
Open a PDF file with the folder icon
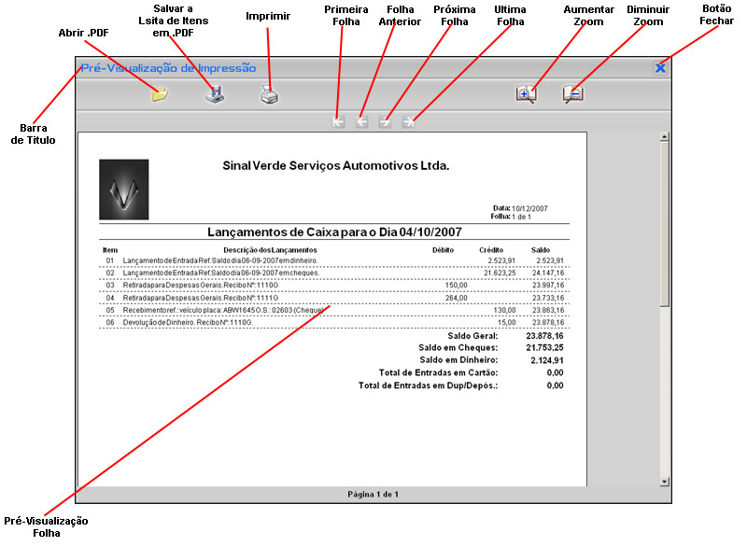160,94
